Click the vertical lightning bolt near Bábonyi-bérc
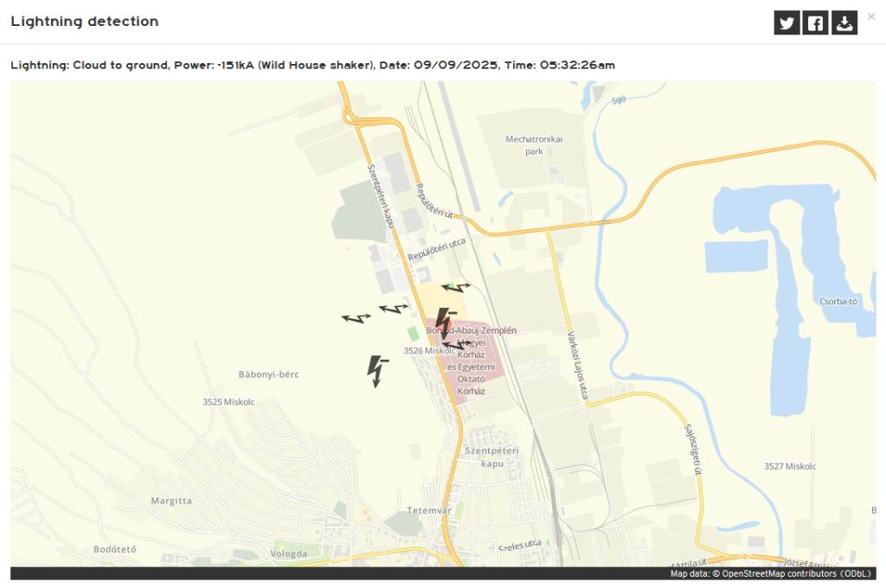Image resolution: width=886 pixels, height=588 pixels. (376, 370)
